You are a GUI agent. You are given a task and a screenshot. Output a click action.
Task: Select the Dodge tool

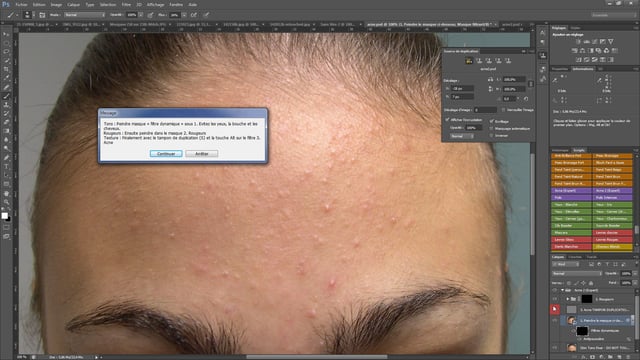6,149
